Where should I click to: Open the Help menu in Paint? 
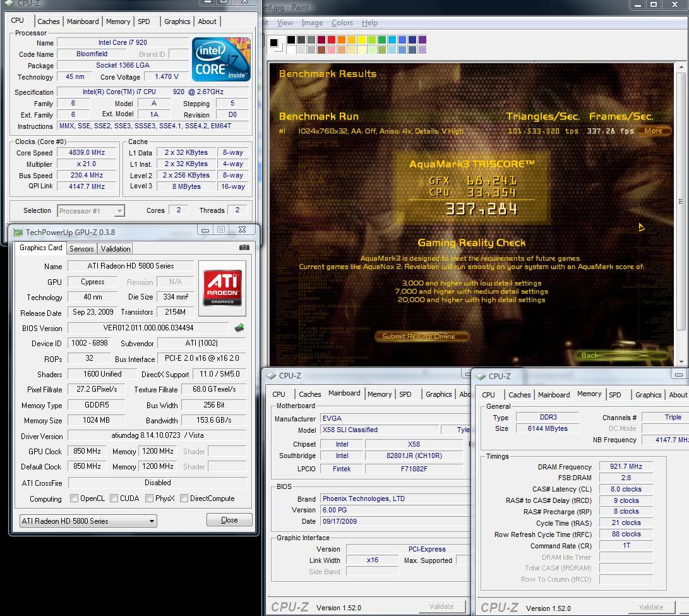[x=369, y=23]
